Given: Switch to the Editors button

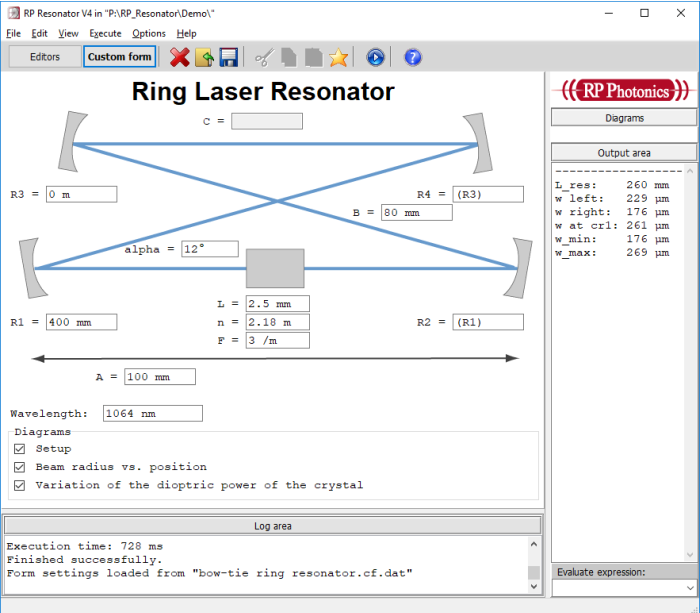Looking at the screenshot, I should pyautogui.click(x=45, y=57).
